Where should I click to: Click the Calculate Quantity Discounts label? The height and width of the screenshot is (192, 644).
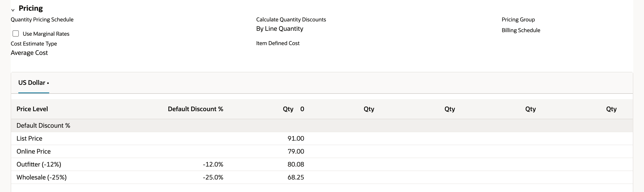291,19
